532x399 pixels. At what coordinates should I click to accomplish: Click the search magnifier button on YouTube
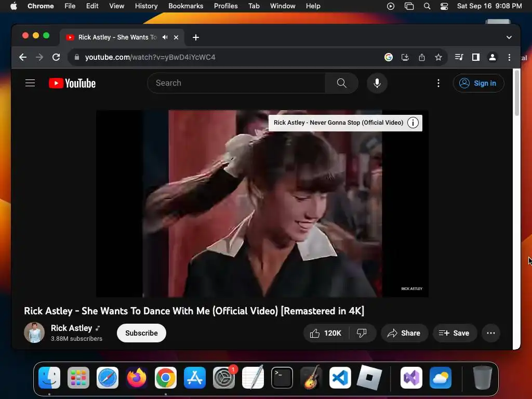[x=341, y=83]
